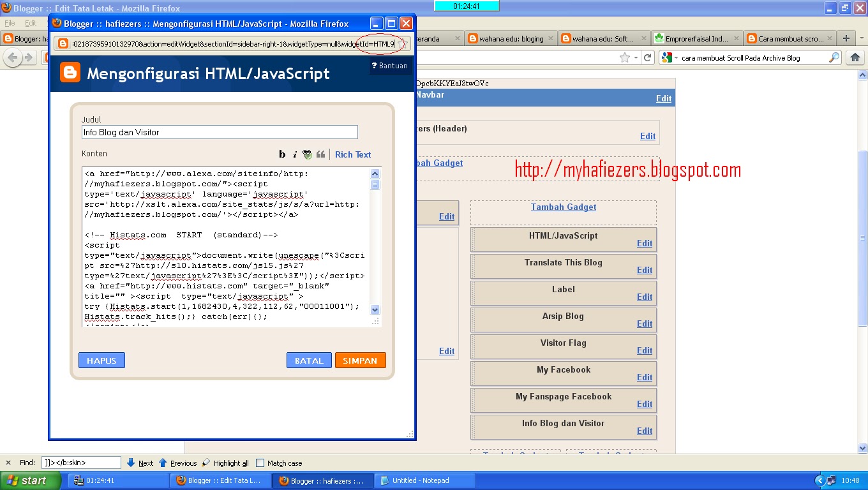Viewport: 868px width, 490px height.
Task: Insert a hyperlink in Konten editor
Action: 307,154
